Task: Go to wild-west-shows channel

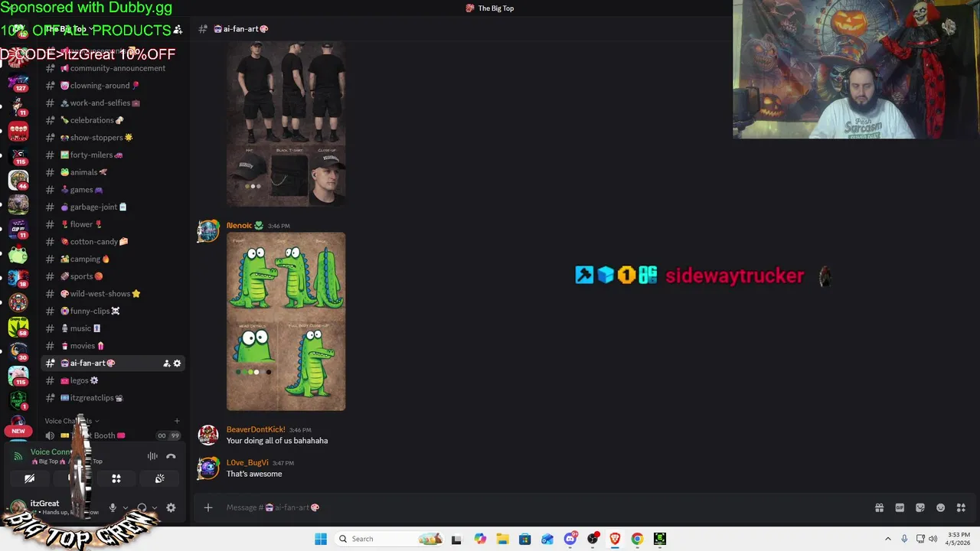Action: [x=113, y=294]
